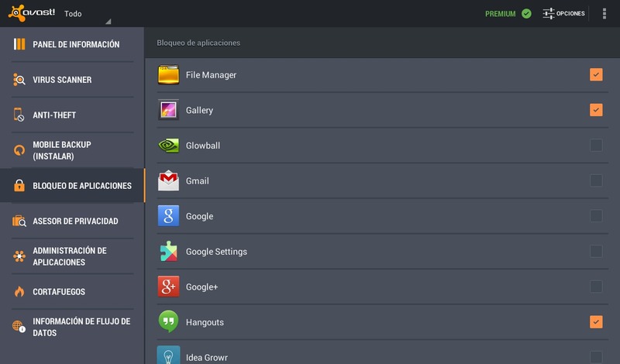
Task: Click the Gmail app name
Action: [x=198, y=181]
